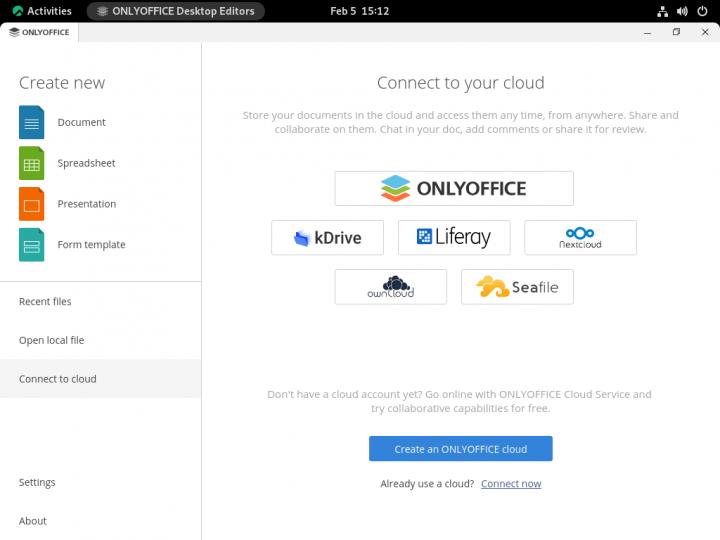Viewport: 720px width, 540px height.
Task: Choose the ownCloud cloud provider
Action: point(390,287)
